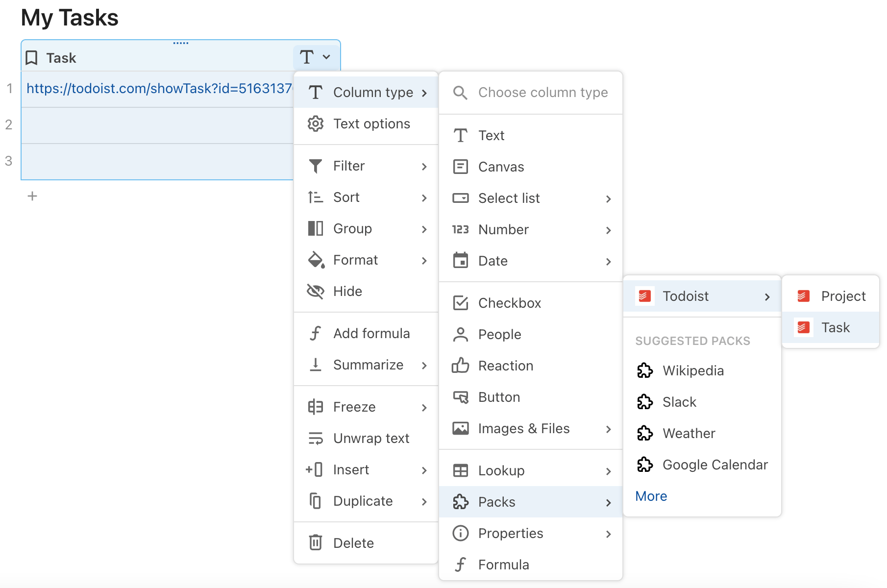Expand the Date submenu chevron

(x=608, y=262)
